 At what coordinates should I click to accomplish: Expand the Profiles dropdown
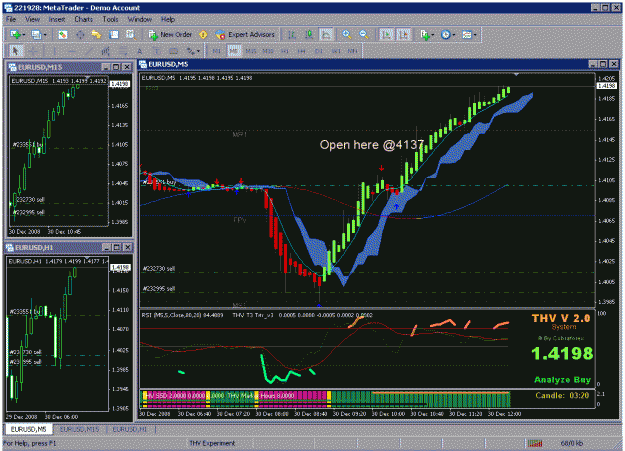(45, 35)
